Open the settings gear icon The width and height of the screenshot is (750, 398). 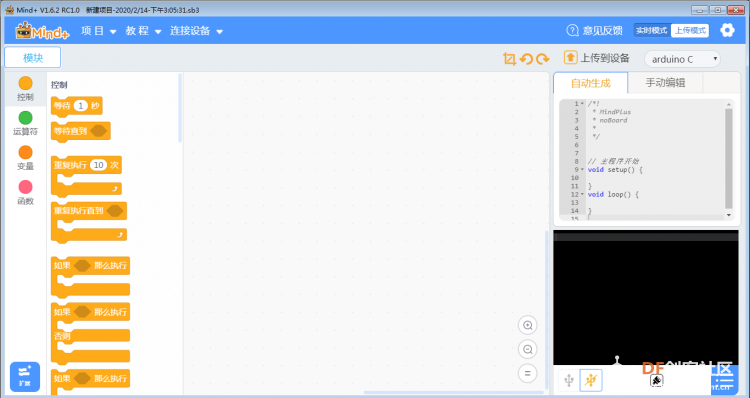727,31
